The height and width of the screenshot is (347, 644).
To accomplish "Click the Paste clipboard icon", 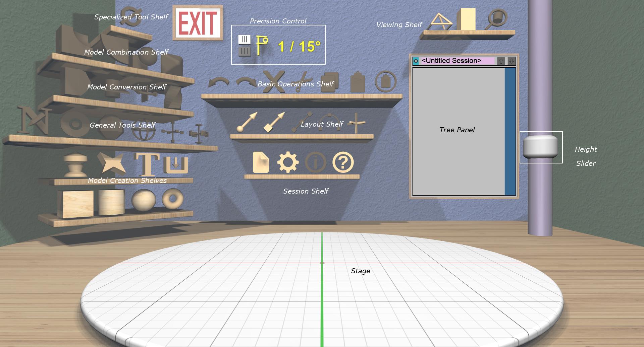I will (358, 82).
